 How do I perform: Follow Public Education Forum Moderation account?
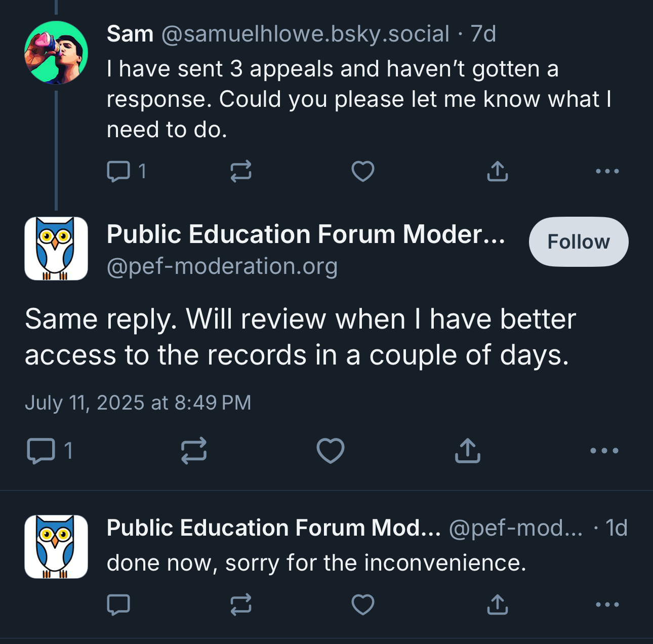point(578,242)
